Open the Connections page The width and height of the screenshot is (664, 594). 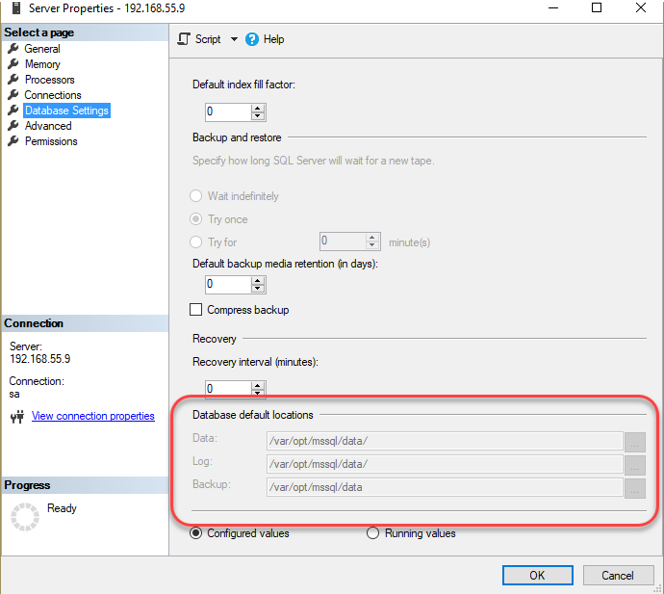point(53,95)
